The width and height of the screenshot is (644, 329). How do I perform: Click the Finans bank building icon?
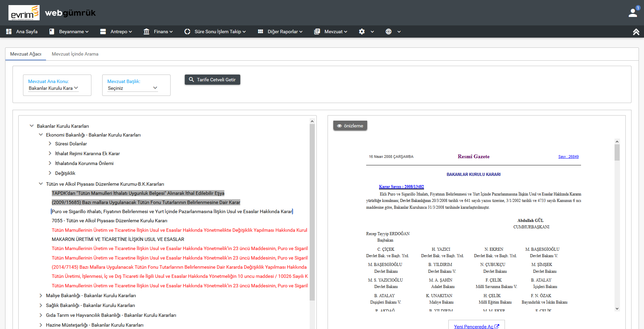click(146, 32)
